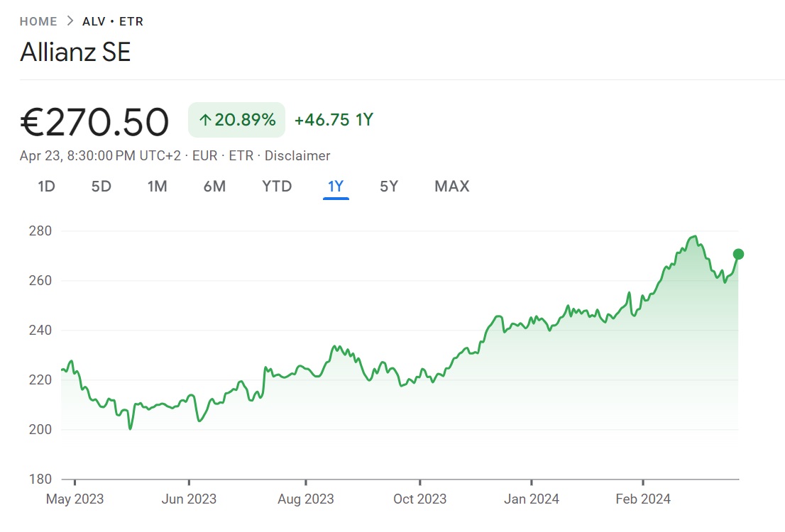Click the 220 y-axis label
This screenshot has width=785, height=532.
(x=40, y=379)
